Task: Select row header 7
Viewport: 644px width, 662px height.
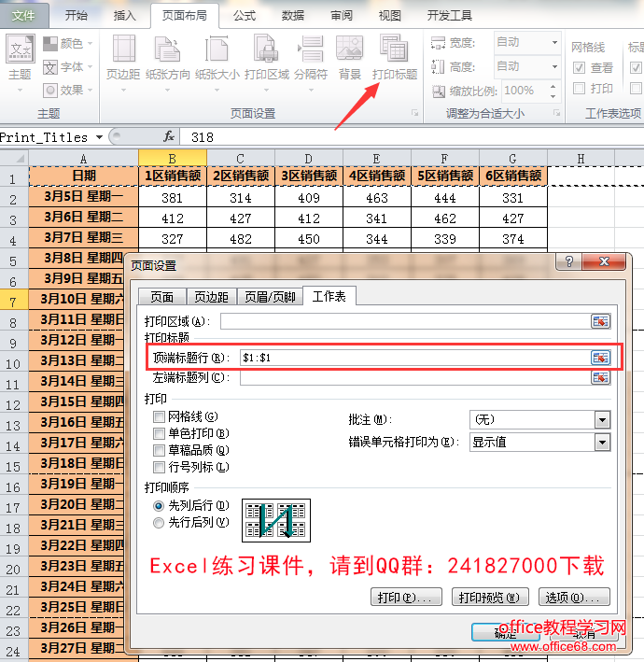Action: [x=13, y=302]
